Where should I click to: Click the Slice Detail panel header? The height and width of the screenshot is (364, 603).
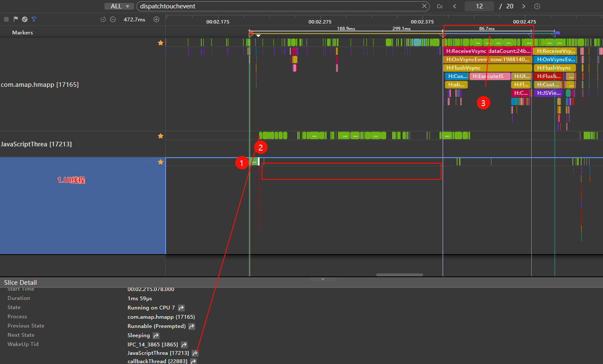301,283
